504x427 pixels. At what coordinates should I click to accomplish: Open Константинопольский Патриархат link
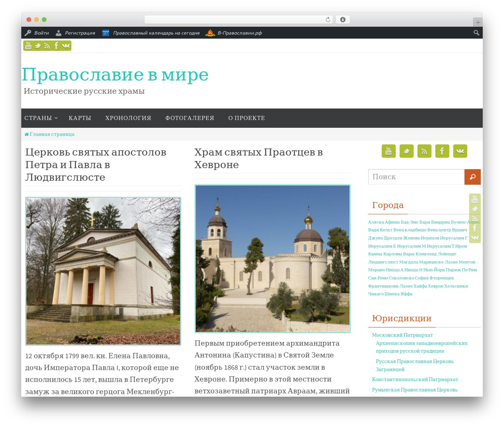[415, 380]
